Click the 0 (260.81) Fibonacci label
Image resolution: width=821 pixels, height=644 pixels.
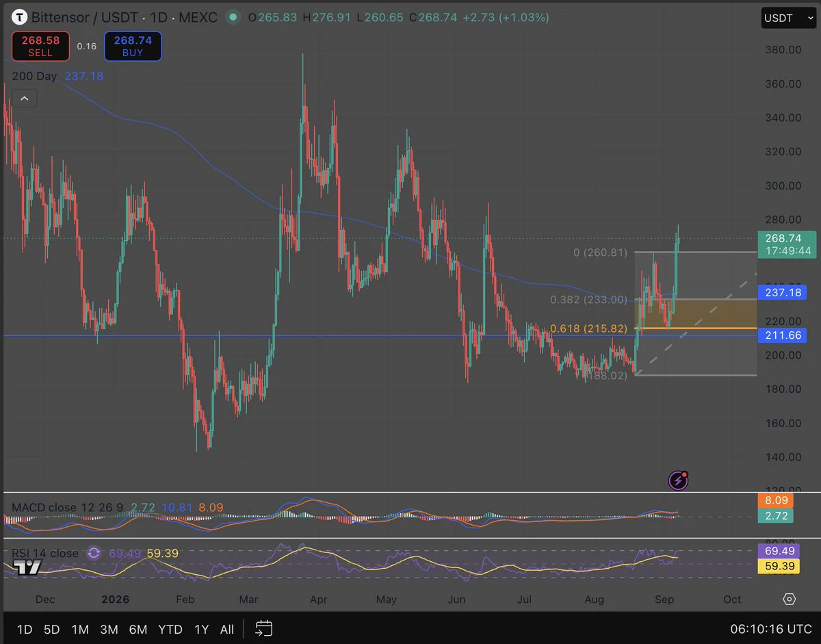[x=600, y=253]
